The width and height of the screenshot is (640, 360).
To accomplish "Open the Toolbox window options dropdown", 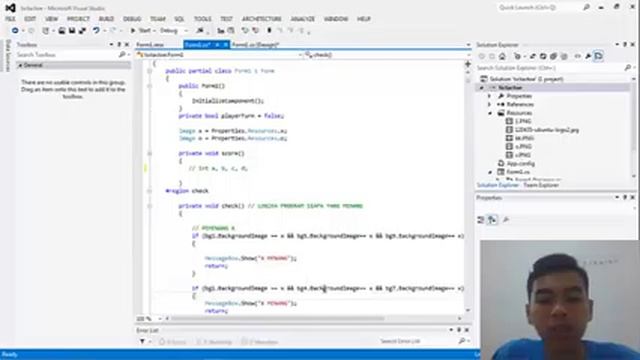I will [x=111, y=44].
